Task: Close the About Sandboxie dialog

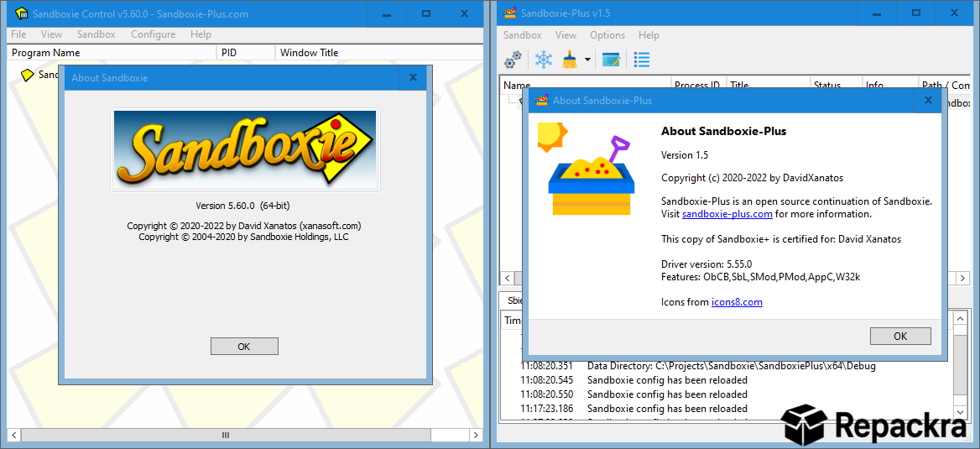Action: point(413,77)
